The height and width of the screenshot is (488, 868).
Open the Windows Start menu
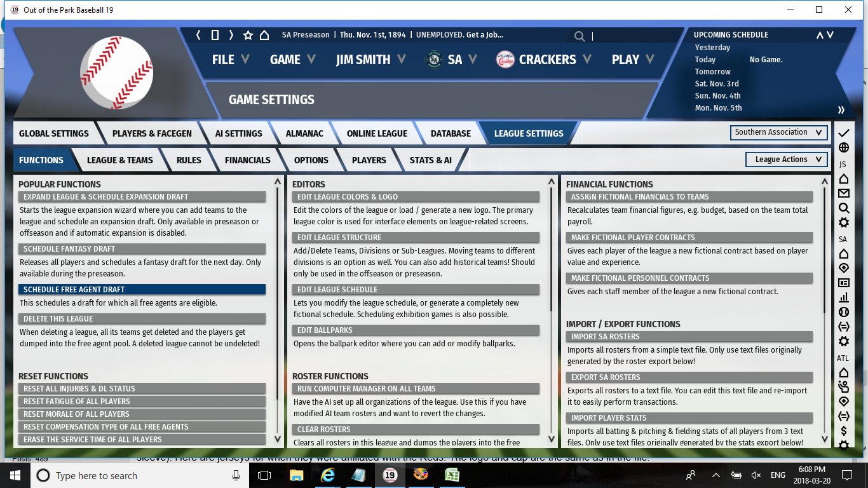pyautogui.click(x=15, y=475)
